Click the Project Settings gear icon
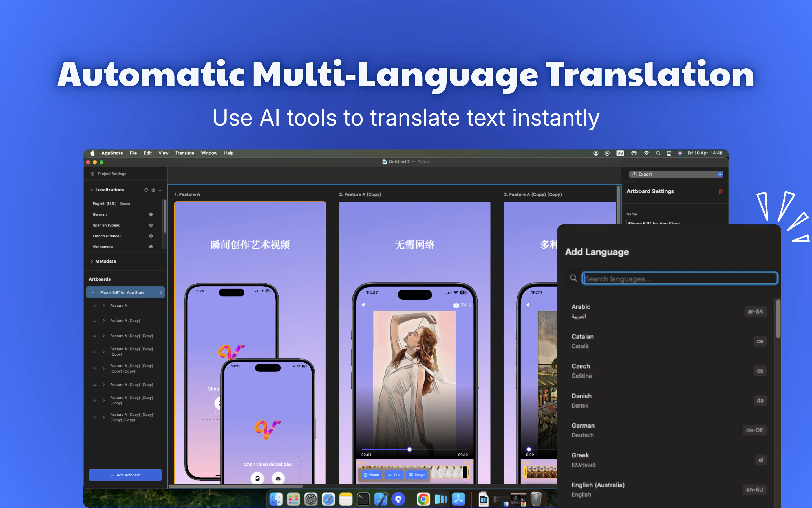812x508 pixels. [x=93, y=174]
